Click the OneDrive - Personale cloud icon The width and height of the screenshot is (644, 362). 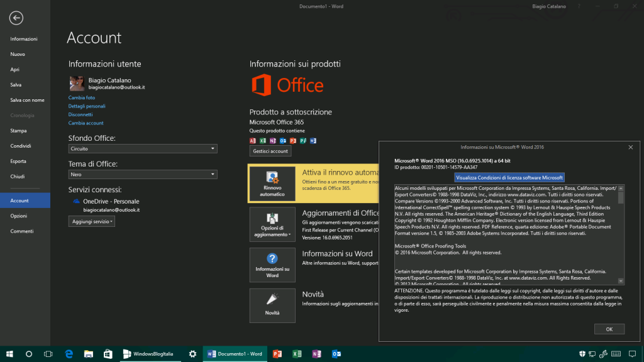pyautogui.click(x=76, y=201)
